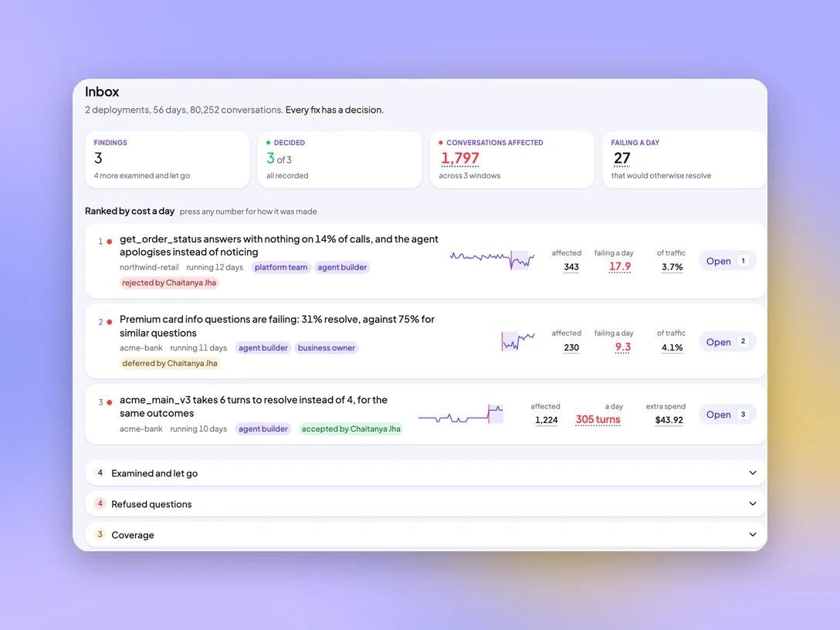The image size is (840, 630).
Task: Select agent builder tag on Premium card finding
Action: tap(263, 347)
